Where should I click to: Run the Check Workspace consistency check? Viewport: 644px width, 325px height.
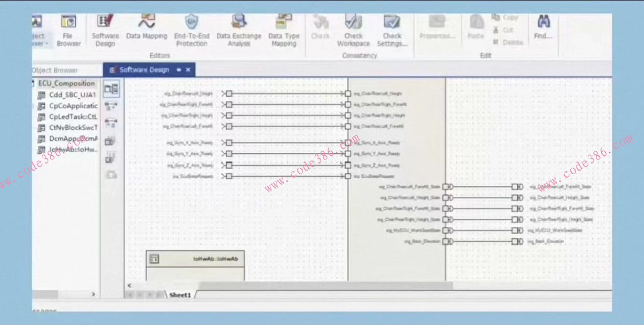tap(353, 31)
